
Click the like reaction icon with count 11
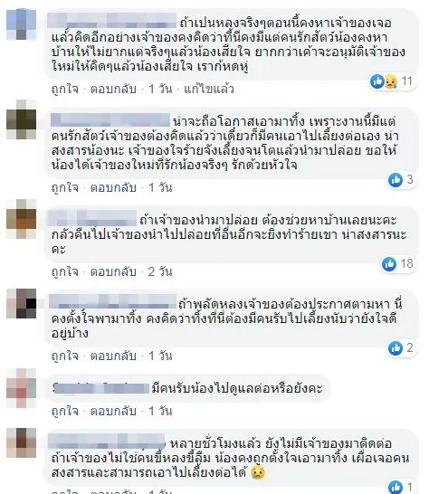coord(377,81)
